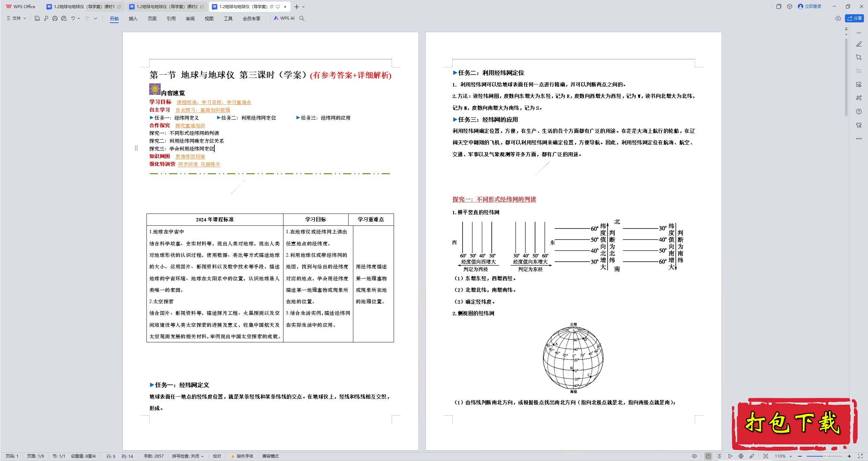Screen dimensions: 868x461
Task: Open the 审阅 ribbon tab
Action: [x=190, y=19]
